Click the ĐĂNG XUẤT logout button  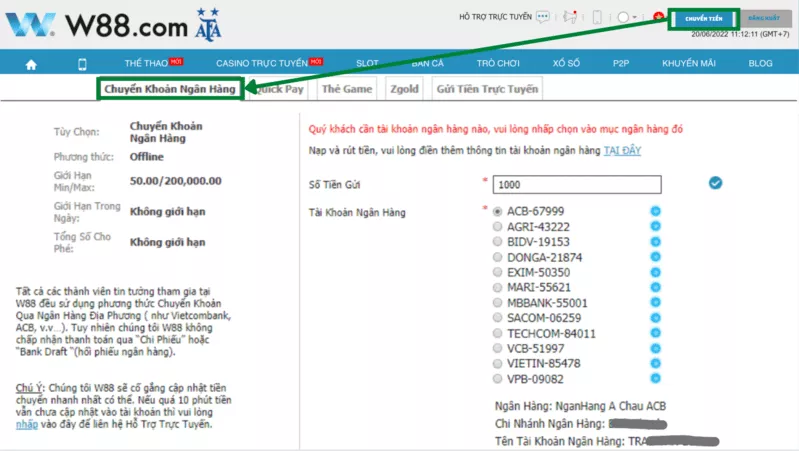point(764,18)
